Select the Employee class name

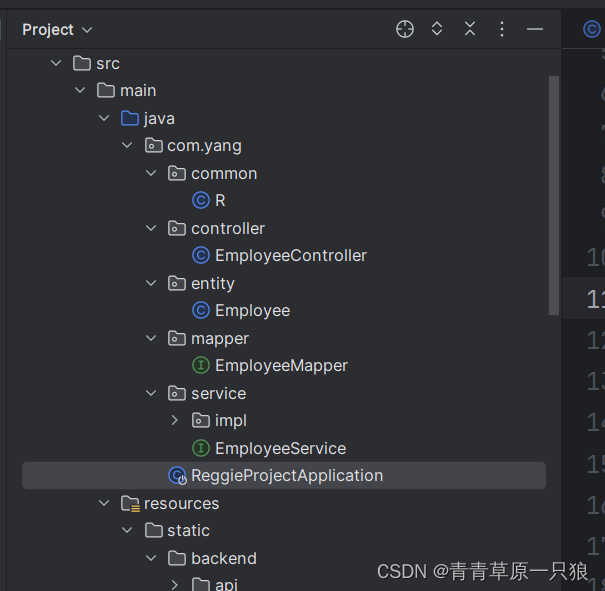click(x=253, y=311)
